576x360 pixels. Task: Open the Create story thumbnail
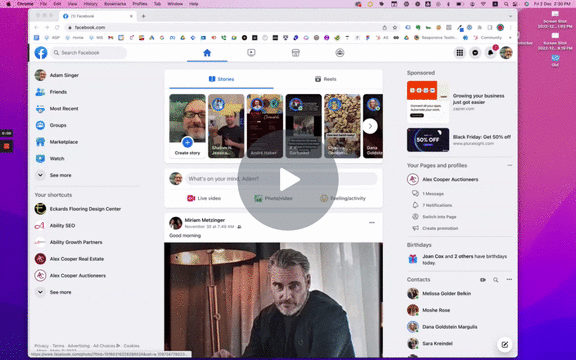click(187, 126)
